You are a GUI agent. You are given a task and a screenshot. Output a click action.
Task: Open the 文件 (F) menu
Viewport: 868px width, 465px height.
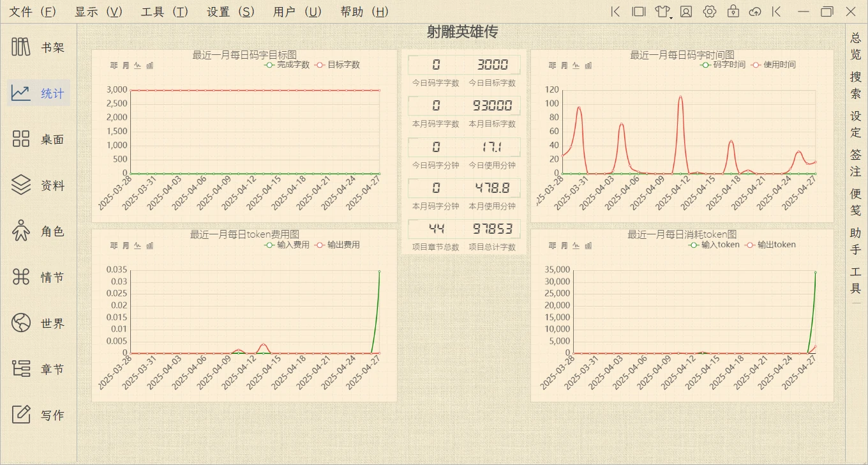[x=33, y=11]
